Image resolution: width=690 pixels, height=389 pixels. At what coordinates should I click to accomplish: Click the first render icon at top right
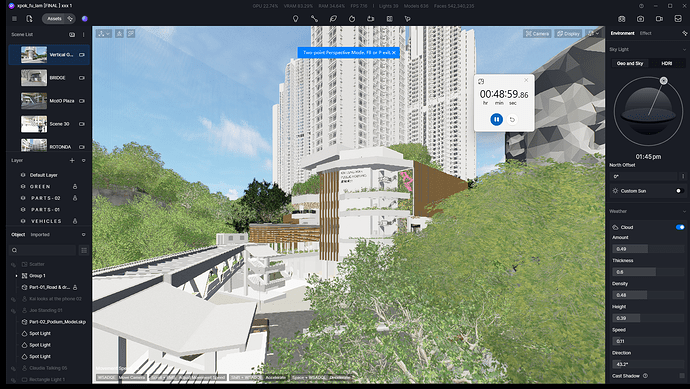pos(621,19)
